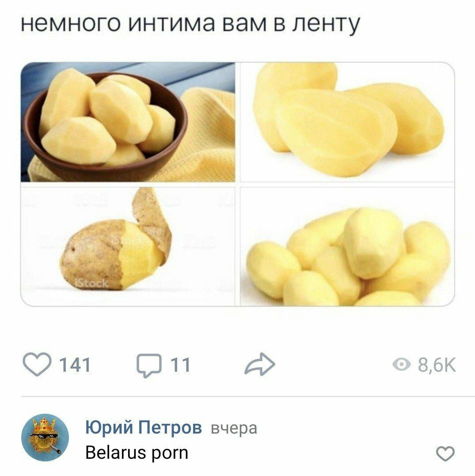
Task: Tap the iStock watermark under the half-peeled potato
Action: click(x=91, y=283)
